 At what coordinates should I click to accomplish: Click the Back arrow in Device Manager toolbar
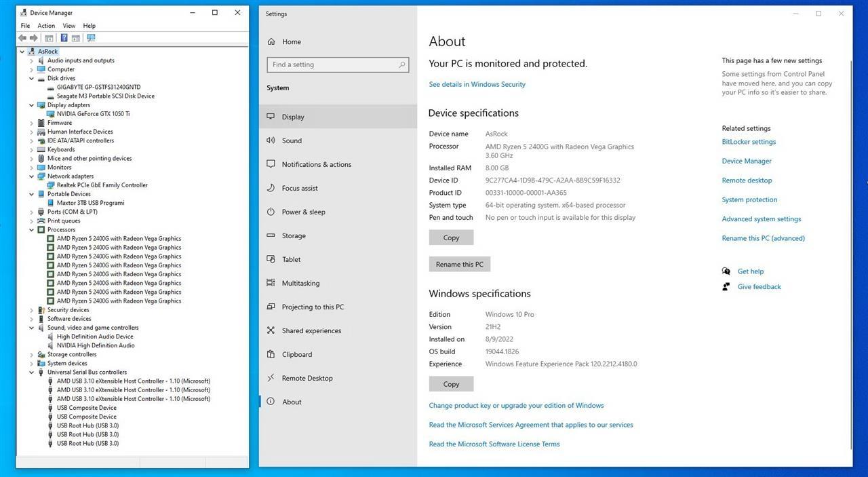click(x=22, y=38)
